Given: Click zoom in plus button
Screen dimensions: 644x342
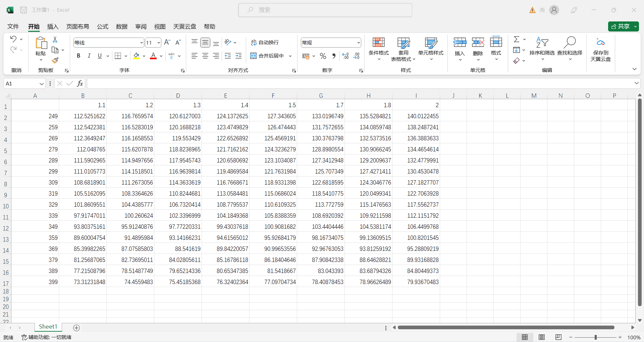Looking at the screenshot, I should click(x=620, y=337).
